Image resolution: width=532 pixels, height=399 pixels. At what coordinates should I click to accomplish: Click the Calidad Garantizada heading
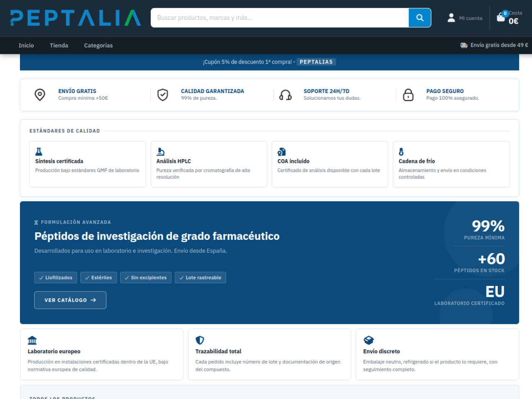[212, 91]
